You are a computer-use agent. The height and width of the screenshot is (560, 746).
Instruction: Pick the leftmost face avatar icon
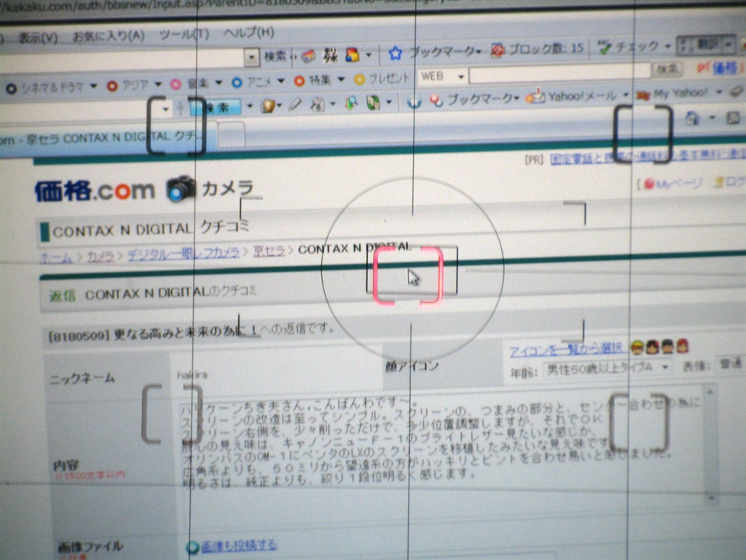pos(637,347)
